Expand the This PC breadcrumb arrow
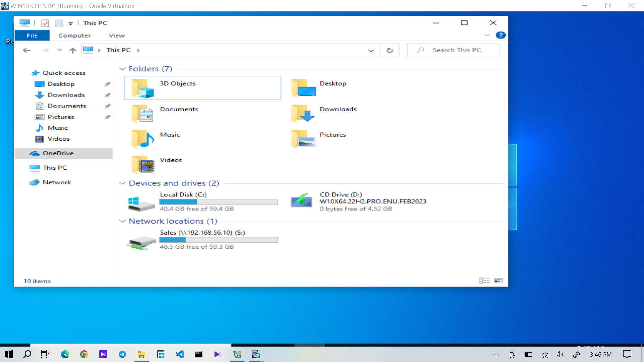 coord(138,50)
